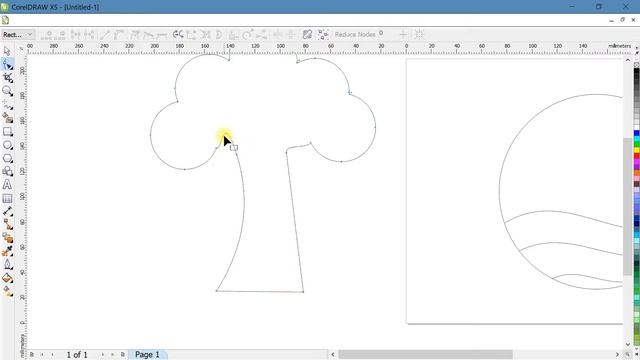Select the Pick tool in the toolbox
Viewport: 640px width, 360px height.
7,51
